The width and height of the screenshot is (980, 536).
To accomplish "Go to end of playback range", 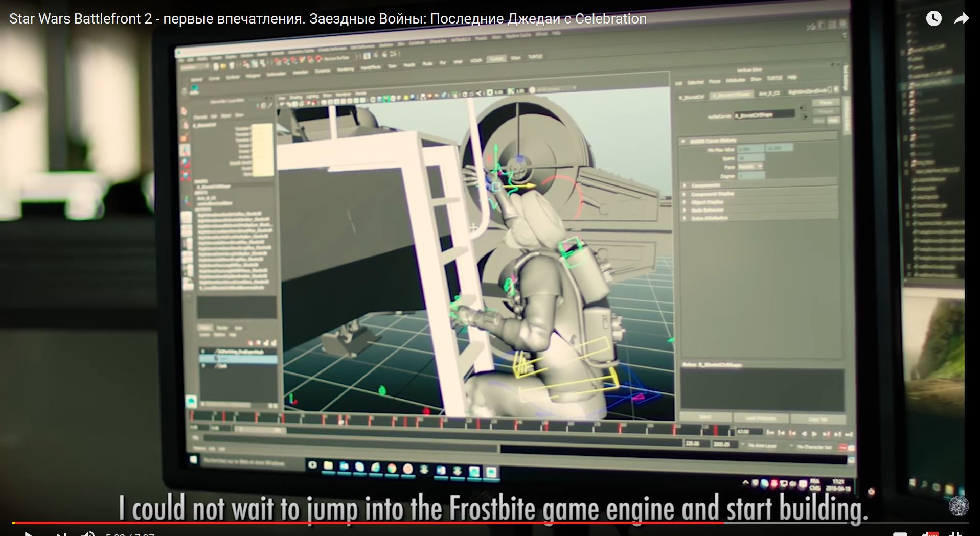I will click(849, 434).
